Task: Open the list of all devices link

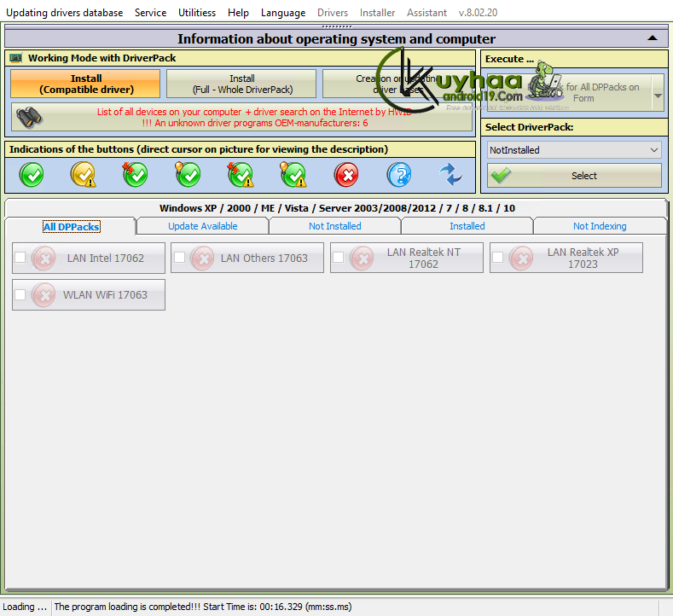Action: pyautogui.click(x=241, y=117)
